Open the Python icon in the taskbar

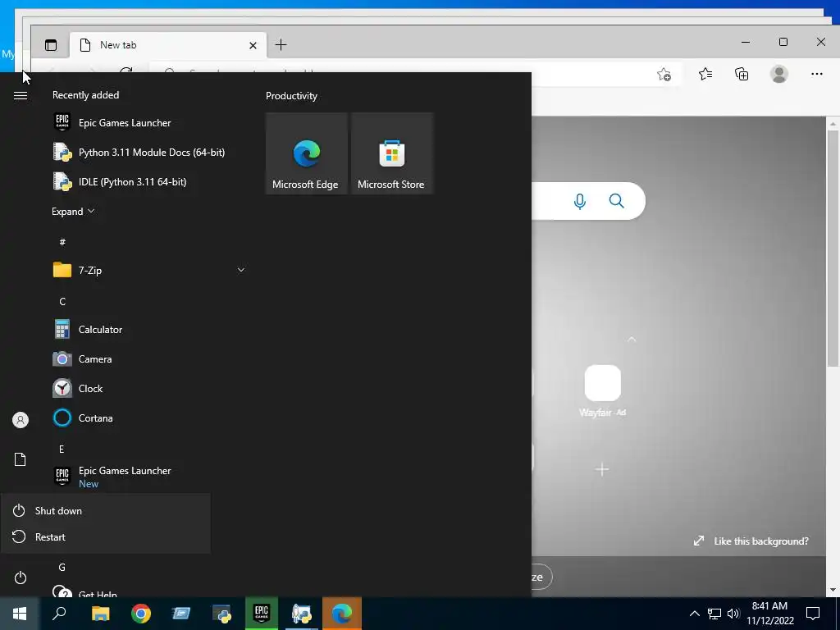pyautogui.click(x=221, y=614)
